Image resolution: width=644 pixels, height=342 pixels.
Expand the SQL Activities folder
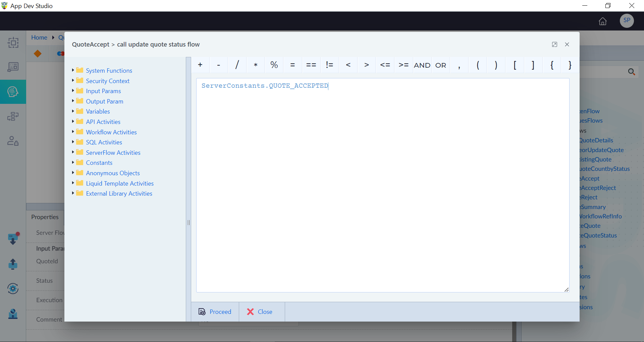coord(73,142)
